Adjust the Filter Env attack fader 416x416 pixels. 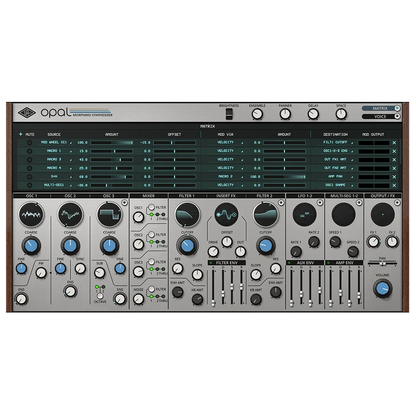coord(213,287)
